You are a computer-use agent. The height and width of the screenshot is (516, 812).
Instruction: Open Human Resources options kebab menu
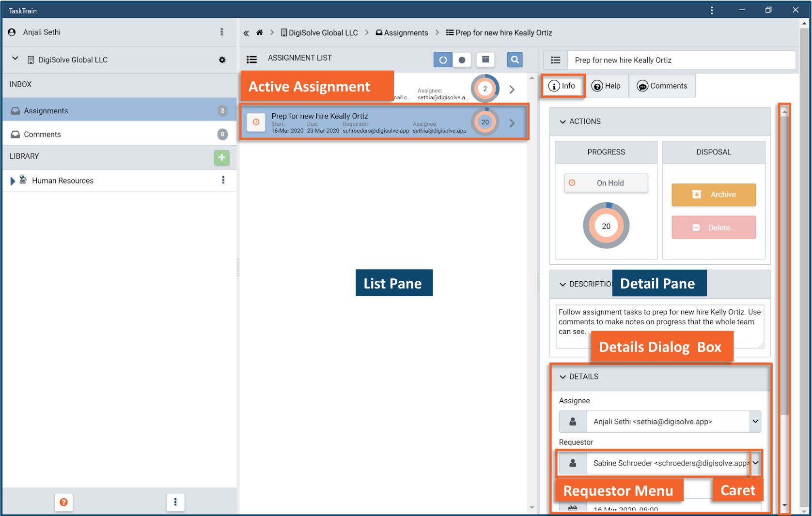[x=223, y=180]
